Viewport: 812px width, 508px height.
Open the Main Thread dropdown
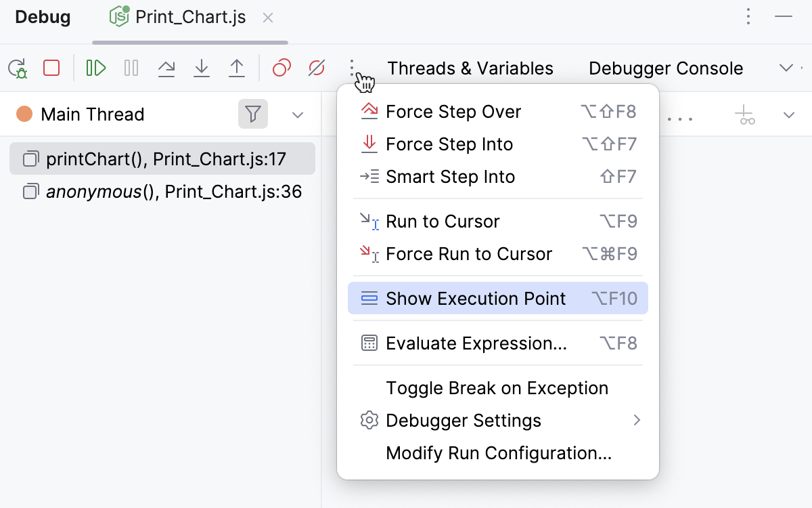tap(298, 114)
